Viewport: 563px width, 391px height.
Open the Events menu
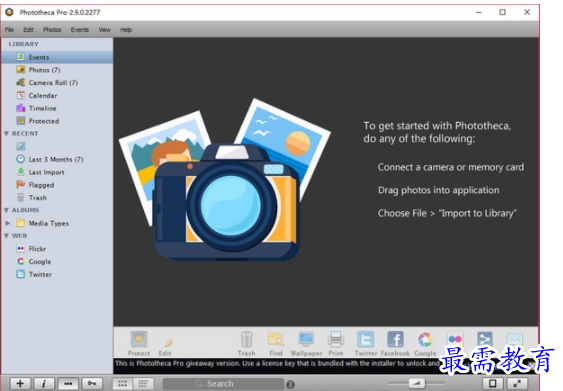(x=79, y=30)
